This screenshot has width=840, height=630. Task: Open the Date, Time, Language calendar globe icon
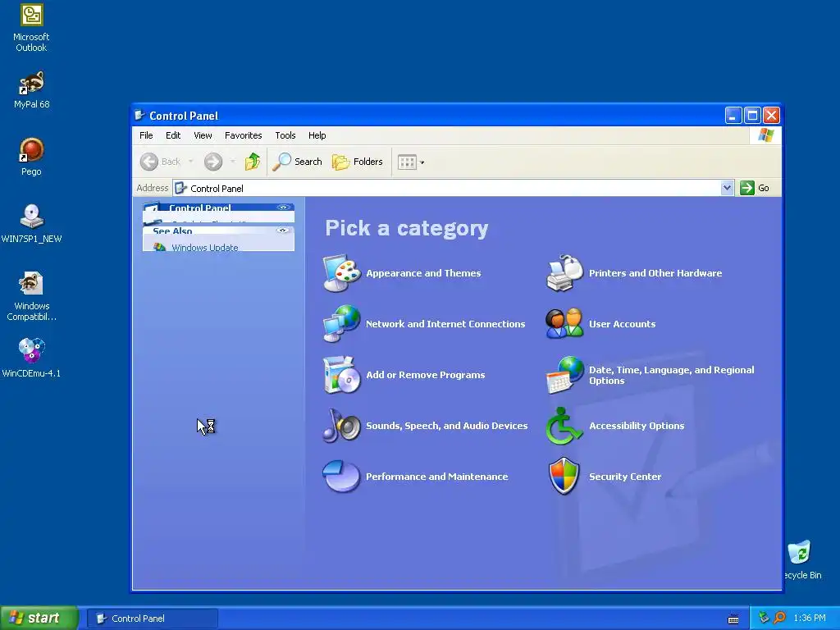click(564, 375)
